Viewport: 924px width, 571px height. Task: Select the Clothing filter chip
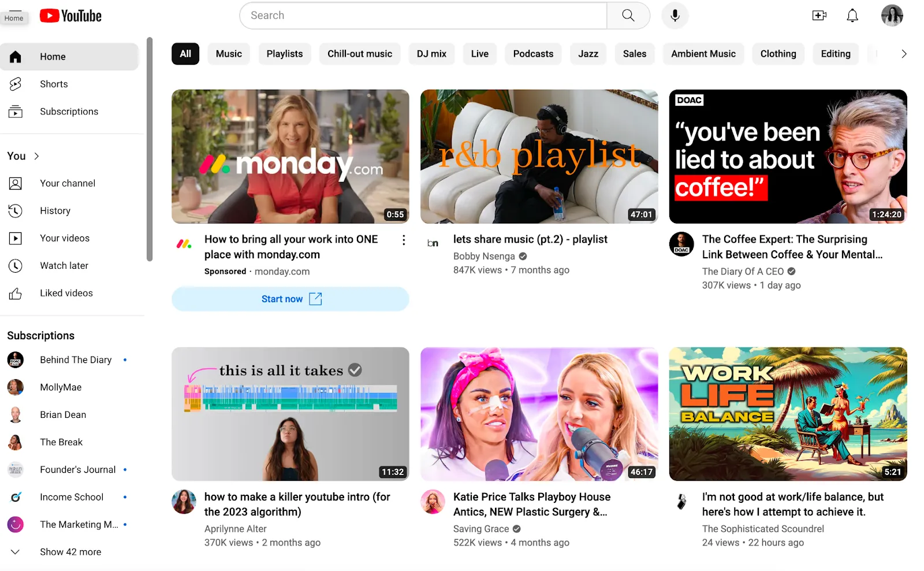coord(778,54)
